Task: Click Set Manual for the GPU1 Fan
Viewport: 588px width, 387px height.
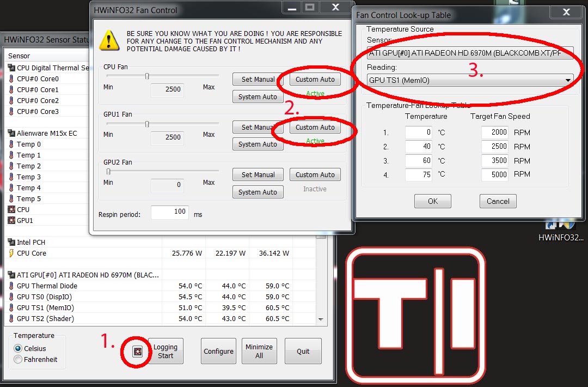Action: point(258,127)
